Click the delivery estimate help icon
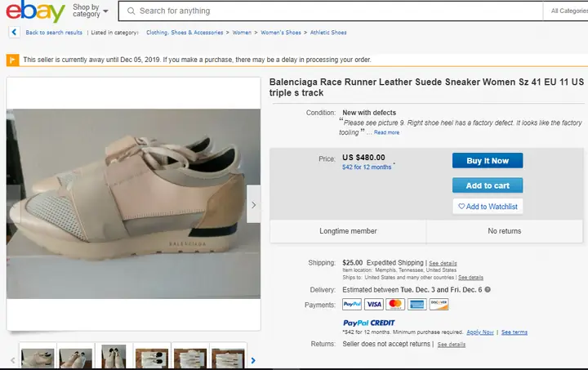The image size is (588, 370). (x=488, y=289)
